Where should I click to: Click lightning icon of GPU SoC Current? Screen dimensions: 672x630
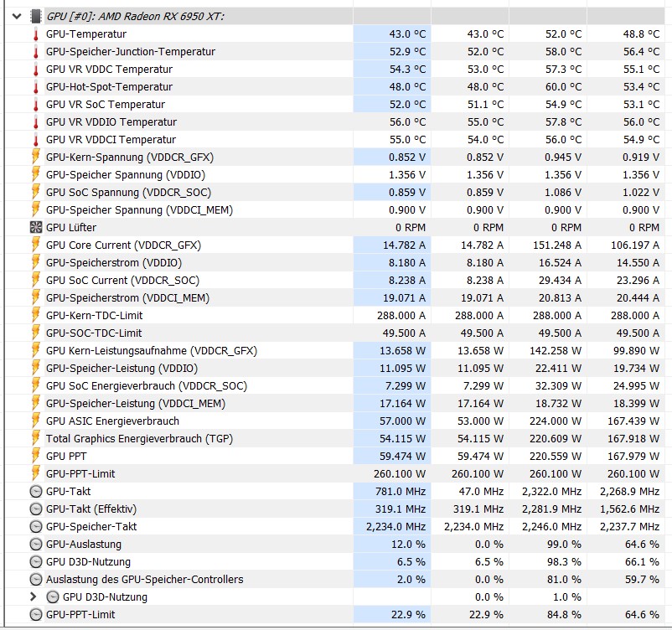pyautogui.click(x=36, y=280)
